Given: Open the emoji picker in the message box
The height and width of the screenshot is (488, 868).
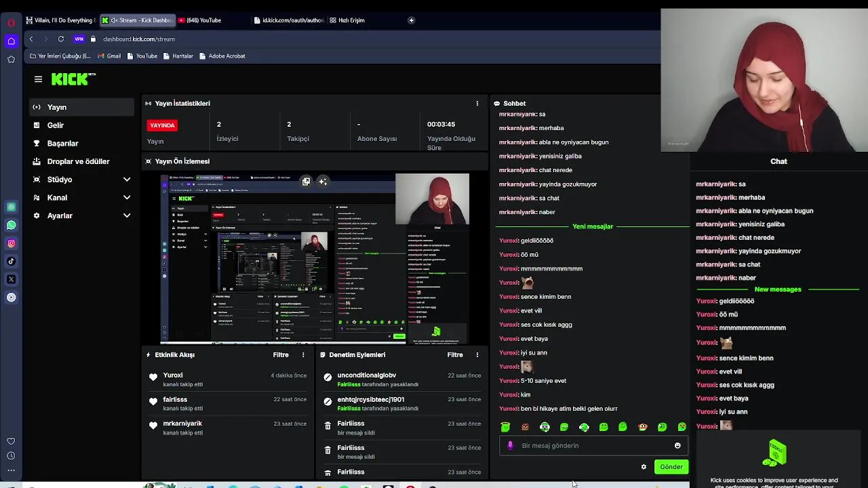Looking at the screenshot, I should (x=677, y=446).
